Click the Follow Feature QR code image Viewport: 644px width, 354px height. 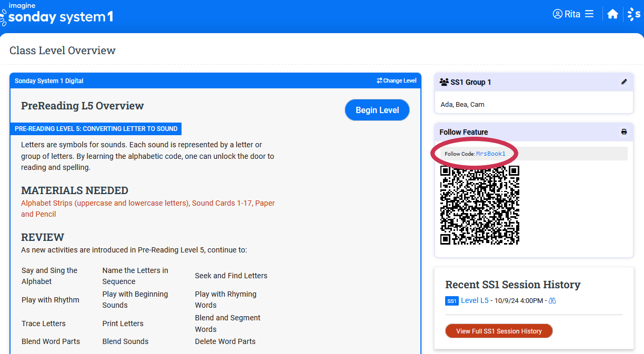(479, 205)
